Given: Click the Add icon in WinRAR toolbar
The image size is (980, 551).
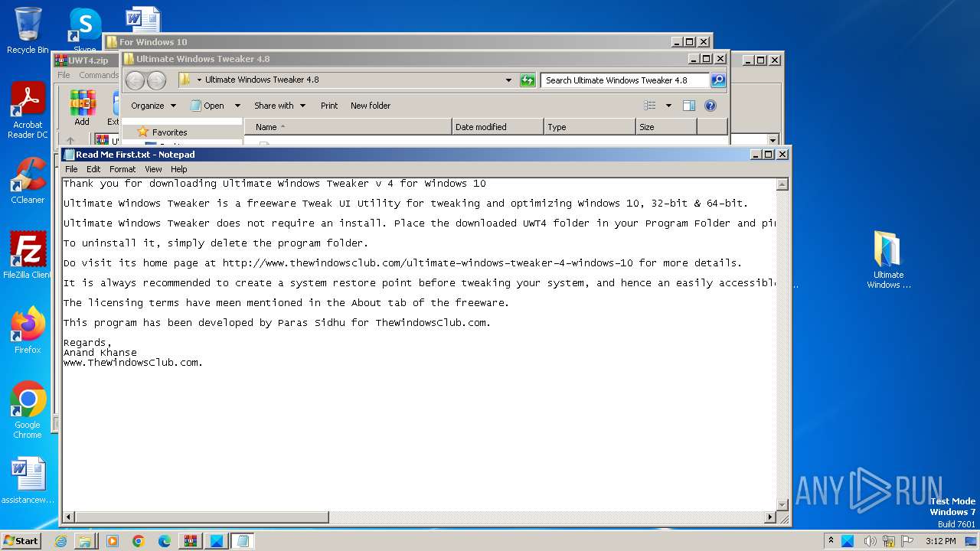Looking at the screenshot, I should (82, 108).
